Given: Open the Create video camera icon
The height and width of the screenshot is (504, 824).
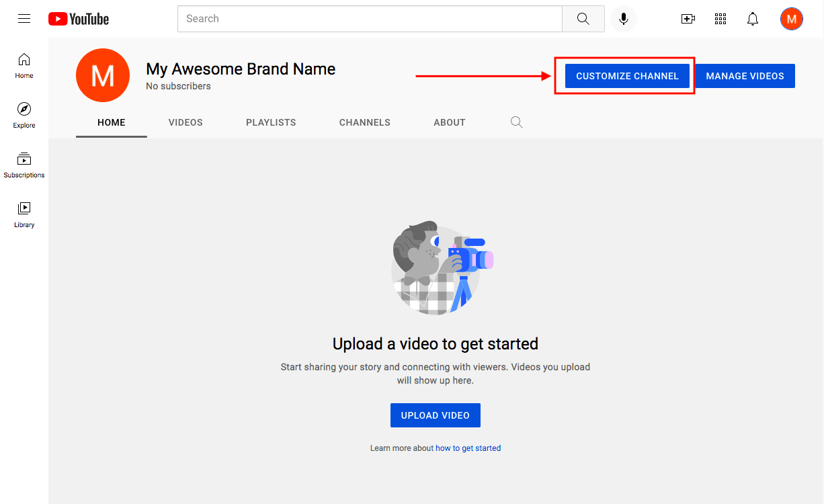Looking at the screenshot, I should pos(688,19).
